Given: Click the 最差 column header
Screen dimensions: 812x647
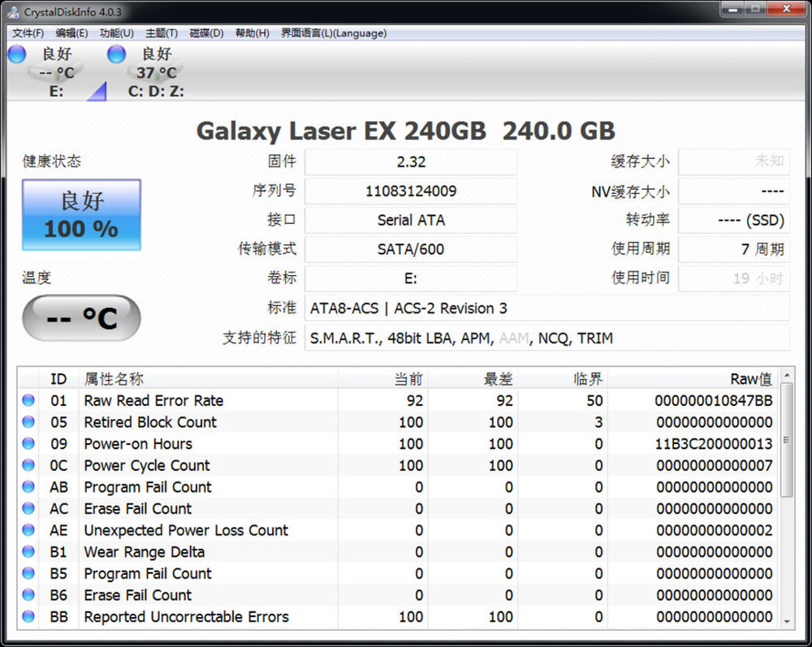Looking at the screenshot, I should click(473, 379).
